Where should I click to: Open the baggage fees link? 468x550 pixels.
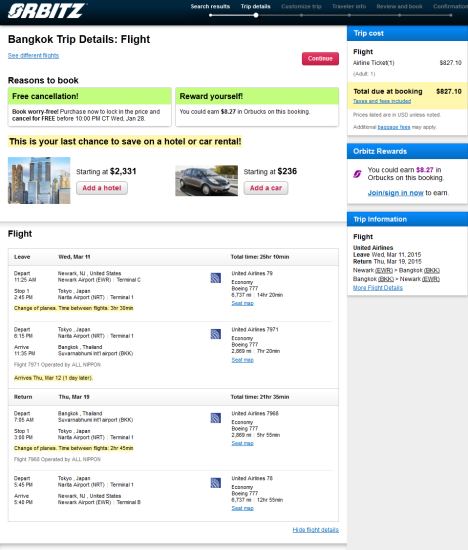(x=394, y=127)
